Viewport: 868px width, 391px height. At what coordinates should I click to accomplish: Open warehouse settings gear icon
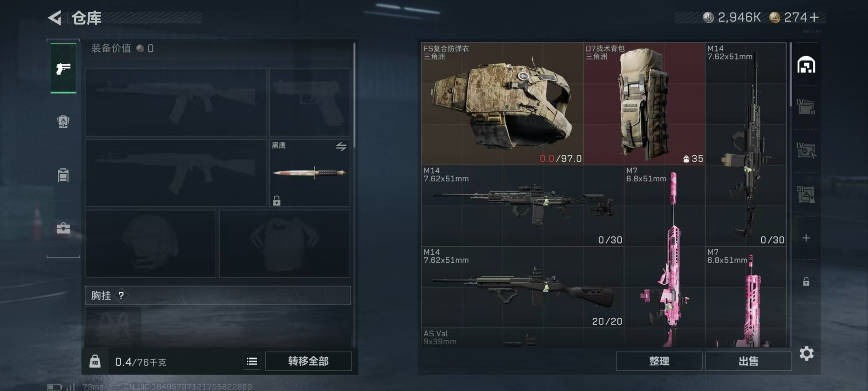click(807, 353)
